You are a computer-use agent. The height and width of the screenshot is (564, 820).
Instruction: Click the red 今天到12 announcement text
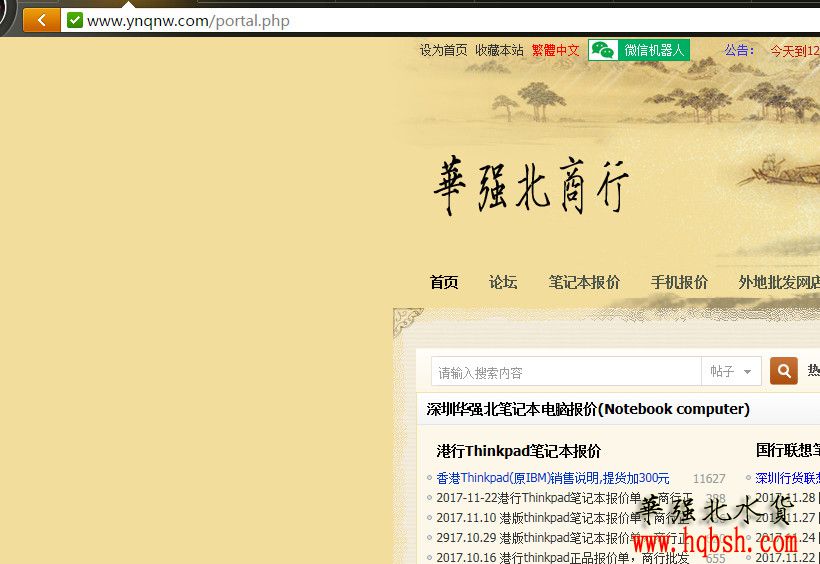(x=795, y=51)
